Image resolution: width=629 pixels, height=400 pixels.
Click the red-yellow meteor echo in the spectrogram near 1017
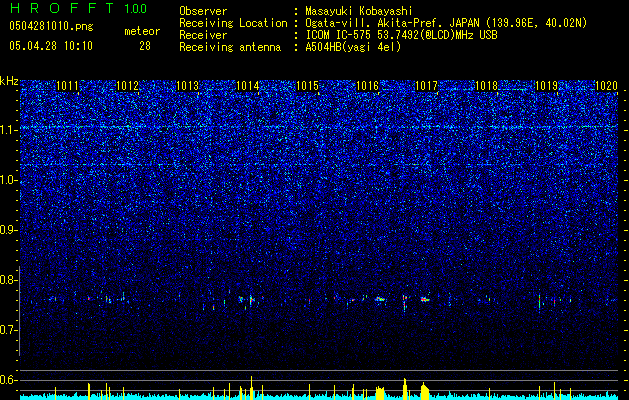pos(425,299)
